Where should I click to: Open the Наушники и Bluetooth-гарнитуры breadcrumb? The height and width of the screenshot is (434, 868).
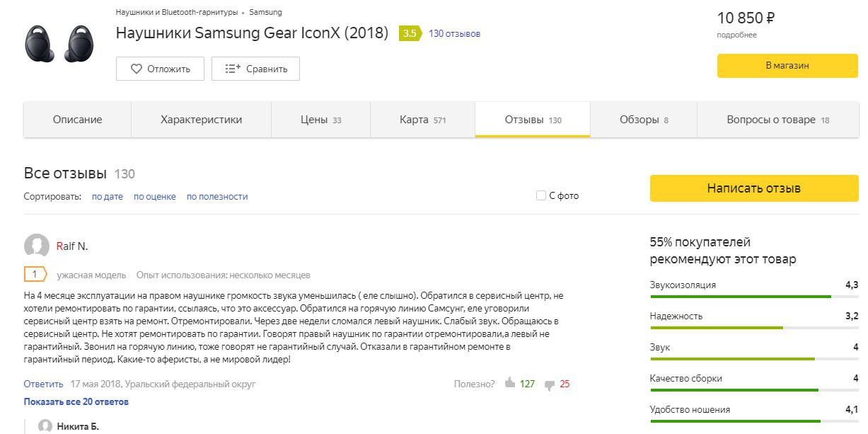176,12
